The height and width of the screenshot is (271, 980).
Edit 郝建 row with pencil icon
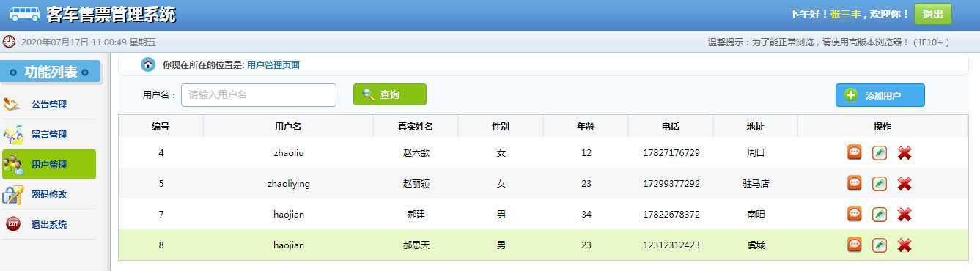click(x=880, y=214)
